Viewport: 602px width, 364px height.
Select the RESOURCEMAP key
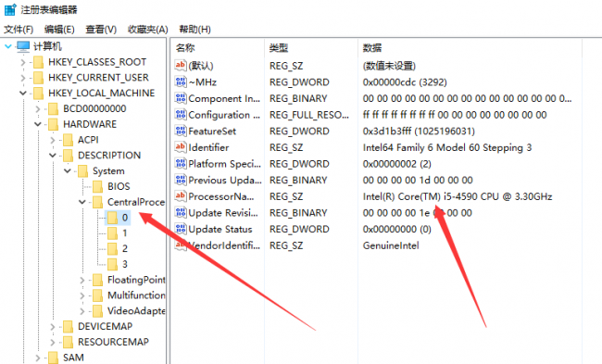coord(113,342)
